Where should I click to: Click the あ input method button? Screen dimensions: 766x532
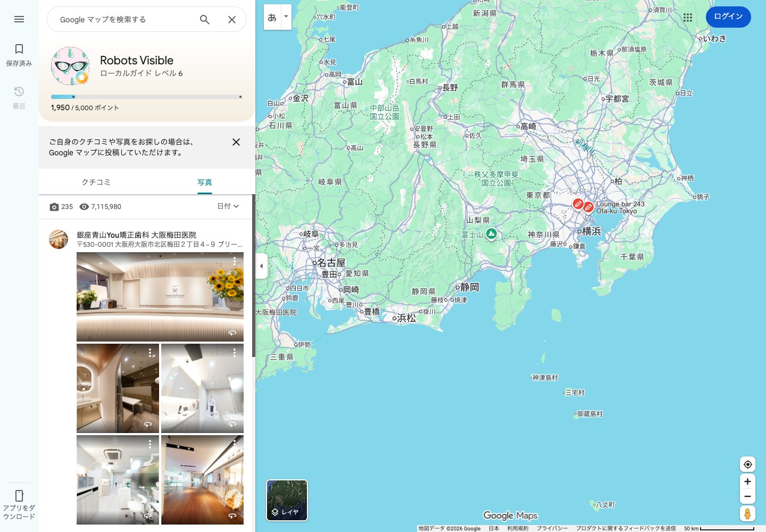(272, 17)
